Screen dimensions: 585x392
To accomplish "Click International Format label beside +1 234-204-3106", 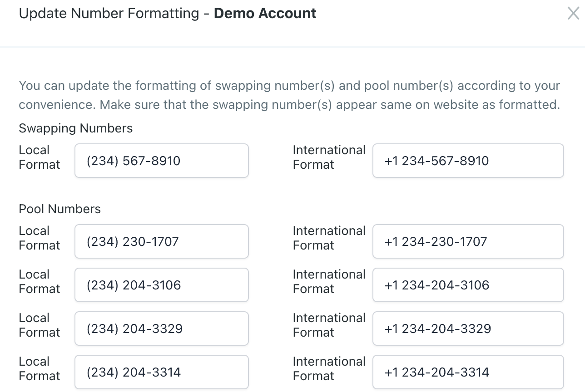I will pyautogui.click(x=329, y=282).
